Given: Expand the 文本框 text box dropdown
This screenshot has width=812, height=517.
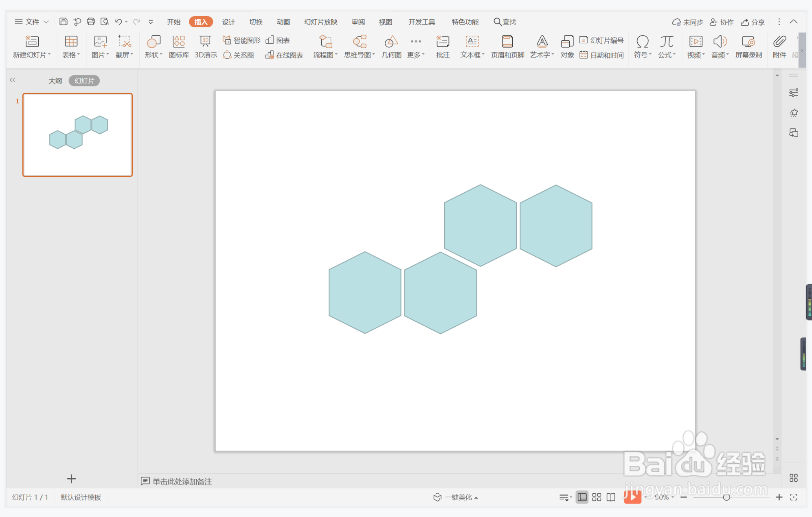Looking at the screenshot, I should [x=472, y=55].
